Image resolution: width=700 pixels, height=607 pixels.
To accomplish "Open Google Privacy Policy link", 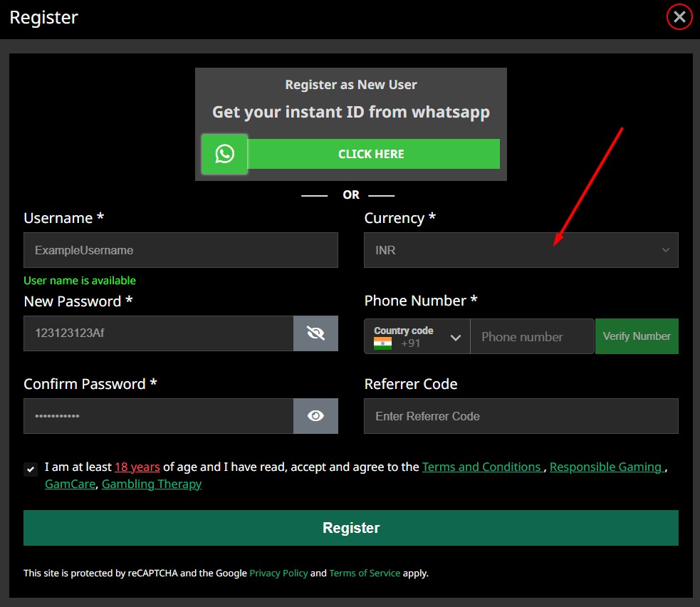I will pyautogui.click(x=278, y=573).
